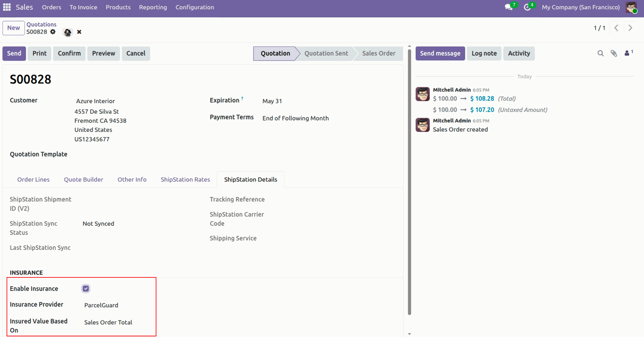Select the Sales Order status stage
Screen dimensions: 644x337
coord(379,54)
